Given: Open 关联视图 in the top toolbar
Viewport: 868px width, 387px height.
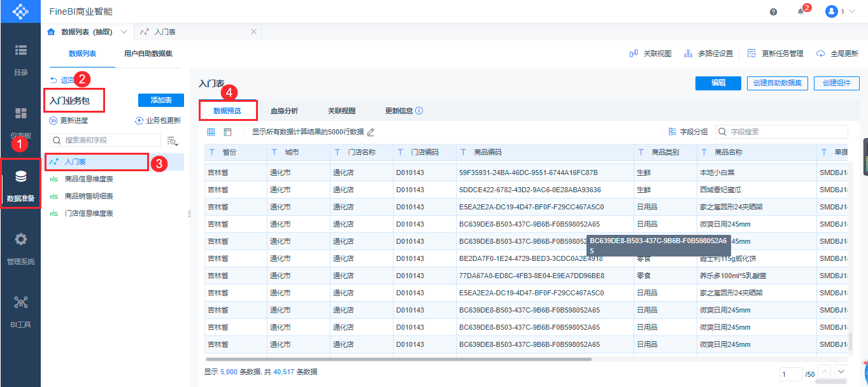Looking at the screenshot, I should (650, 53).
